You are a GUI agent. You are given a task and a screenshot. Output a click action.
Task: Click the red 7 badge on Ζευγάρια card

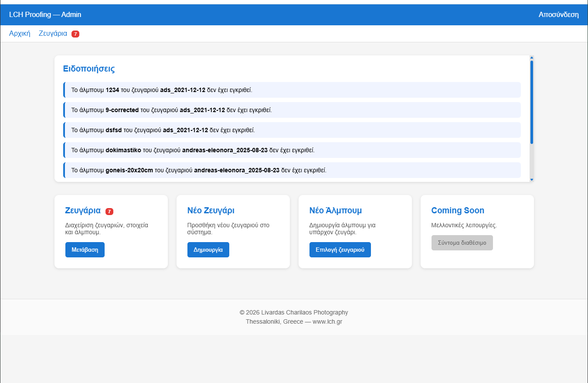[x=109, y=212]
